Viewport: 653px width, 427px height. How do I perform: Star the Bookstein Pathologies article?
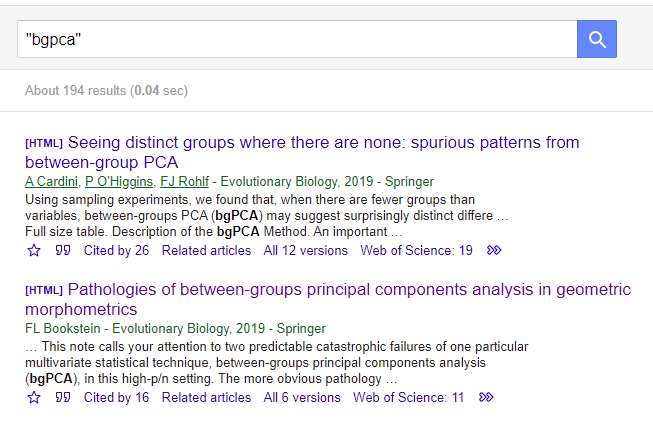coord(34,397)
